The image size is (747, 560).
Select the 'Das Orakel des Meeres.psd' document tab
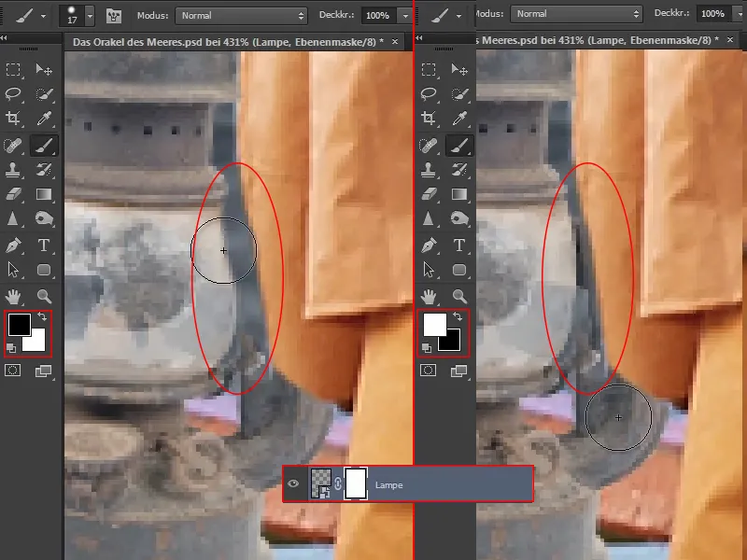[x=228, y=42]
